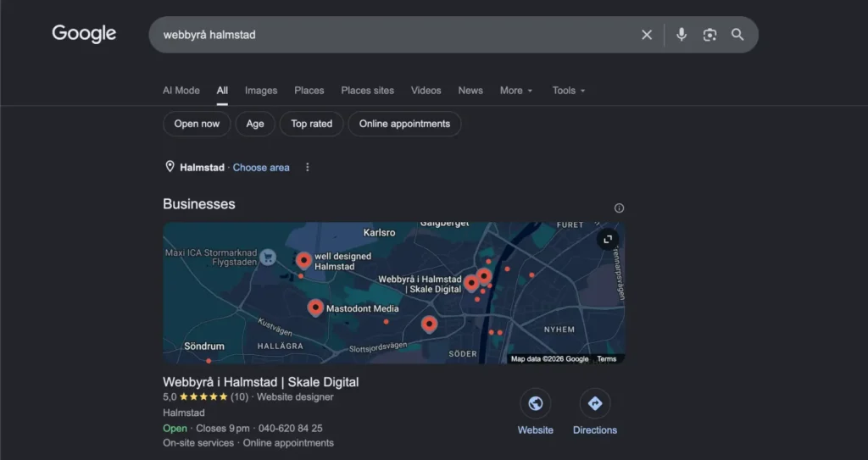This screenshot has width=868, height=460.
Task: Click the Businesses heading
Action: click(198, 204)
